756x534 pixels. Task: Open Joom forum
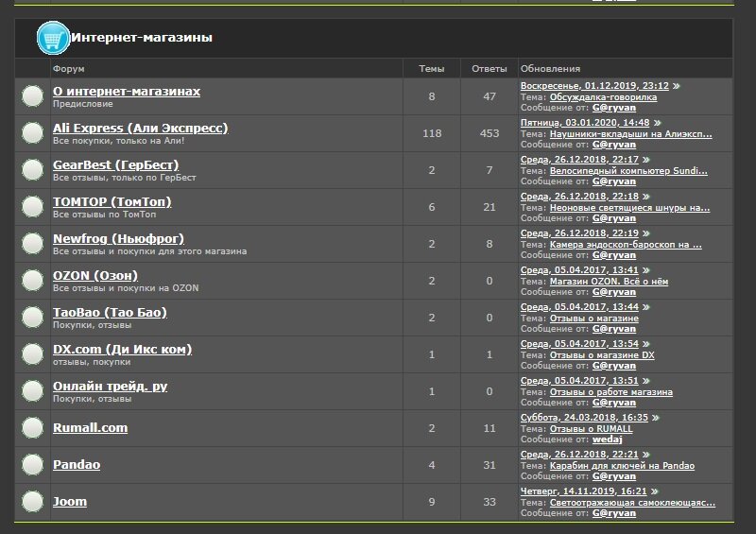70,502
